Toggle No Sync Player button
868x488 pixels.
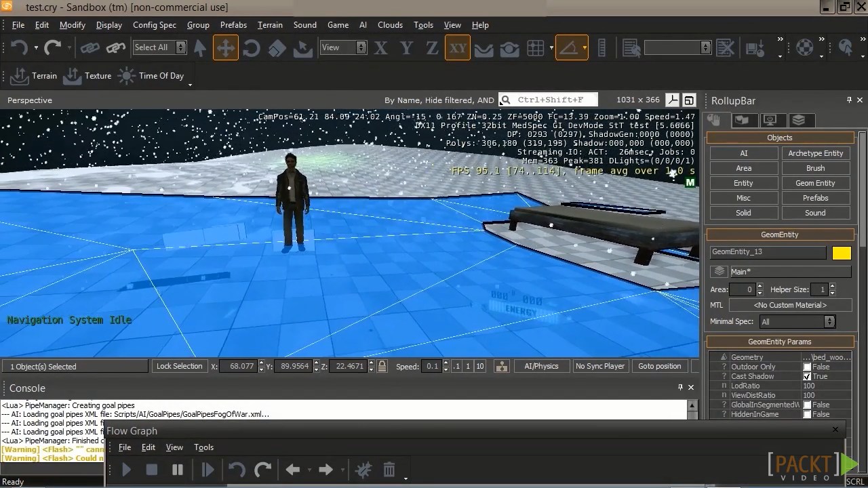click(600, 366)
